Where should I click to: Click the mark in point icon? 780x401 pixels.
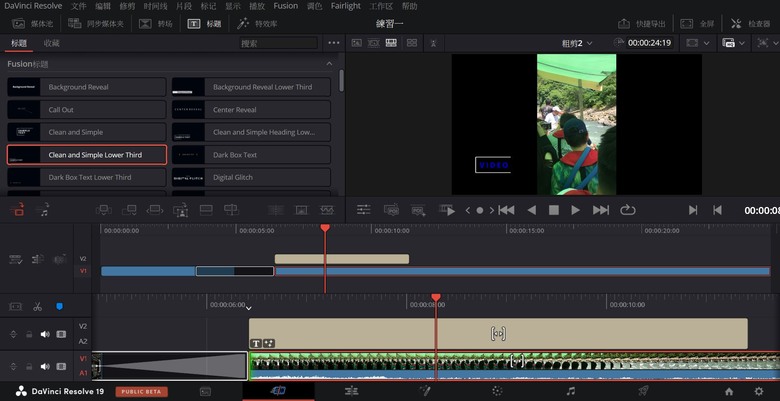(x=692, y=210)
